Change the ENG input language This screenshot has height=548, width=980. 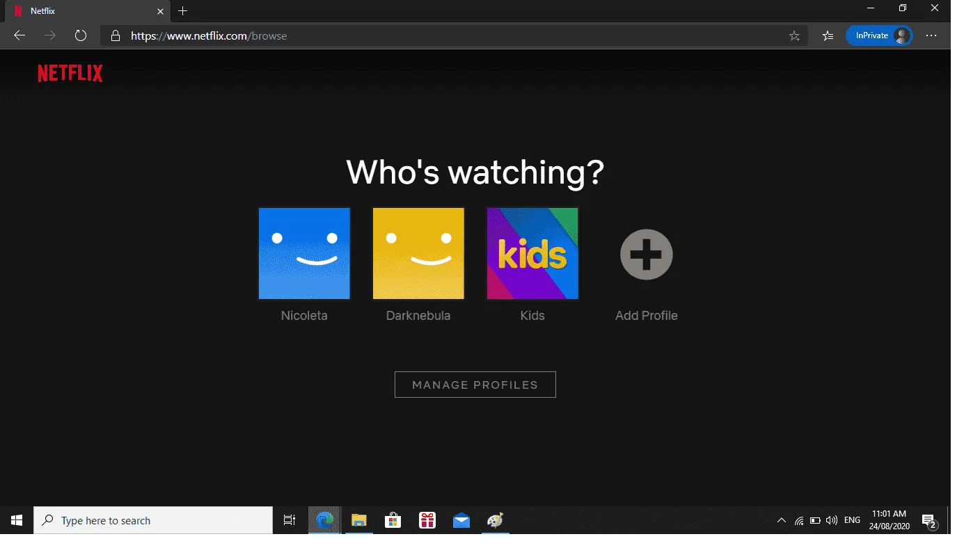[x=852, y=520]
